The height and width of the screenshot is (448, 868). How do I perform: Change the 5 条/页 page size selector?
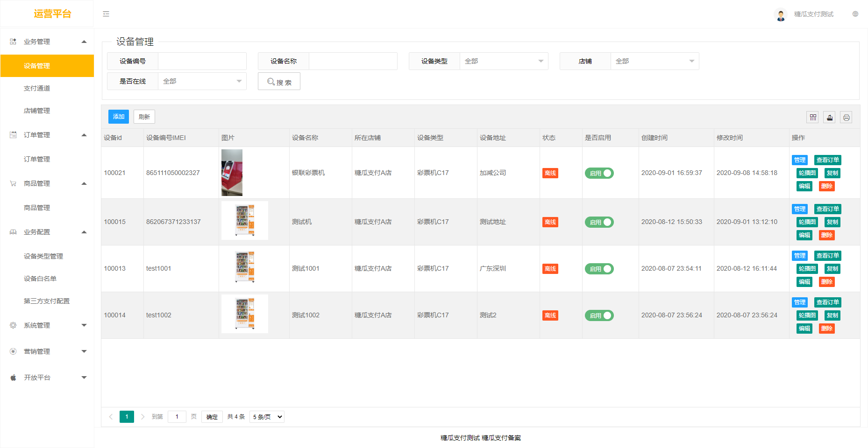tap(267, 417)
